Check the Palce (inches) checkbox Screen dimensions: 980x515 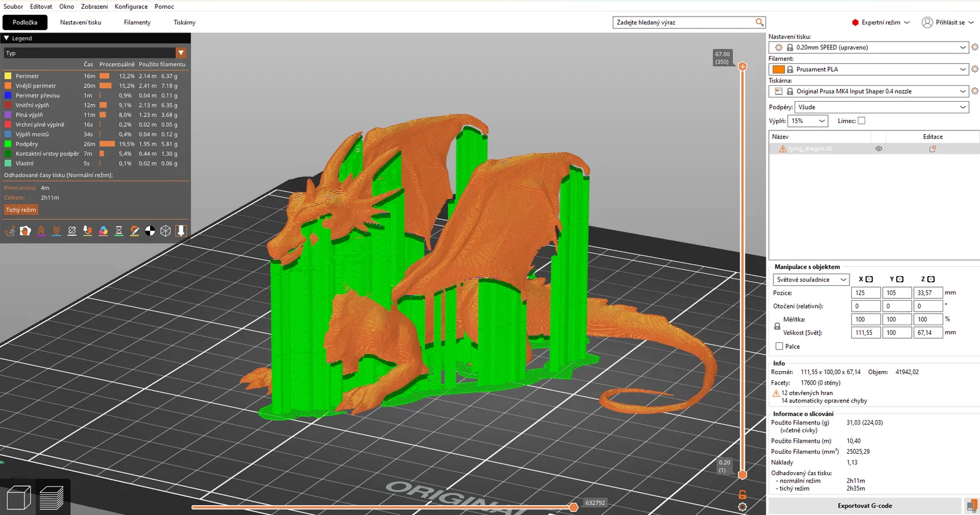[x=779, y=346]
